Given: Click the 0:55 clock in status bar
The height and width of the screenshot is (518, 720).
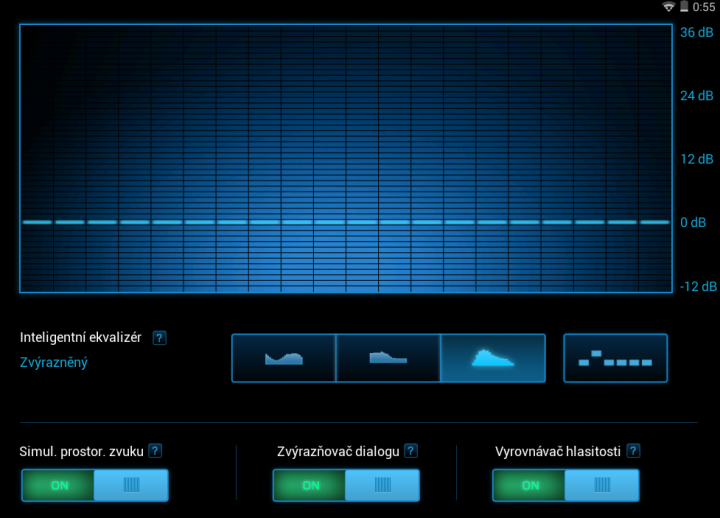Looking at the screenshot, I should [x=703, y=7].
